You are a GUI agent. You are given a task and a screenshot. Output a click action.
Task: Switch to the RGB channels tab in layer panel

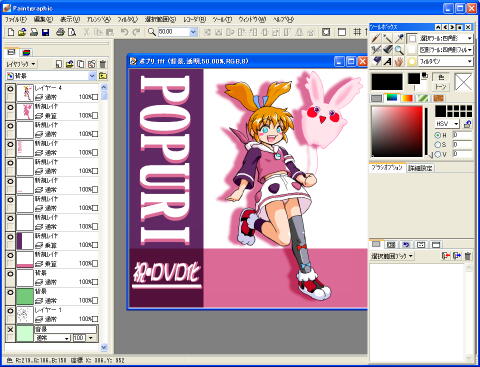(x=26, y=52)
